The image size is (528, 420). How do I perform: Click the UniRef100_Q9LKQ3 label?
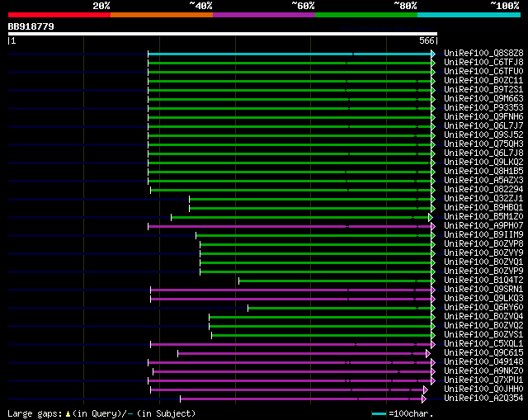pyautogui.click(x=483, y=299)
